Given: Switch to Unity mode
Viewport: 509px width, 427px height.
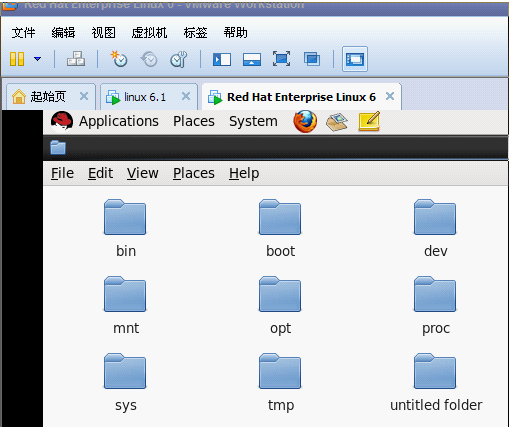Looking at the screenshot, I should (x=312, y=59).
